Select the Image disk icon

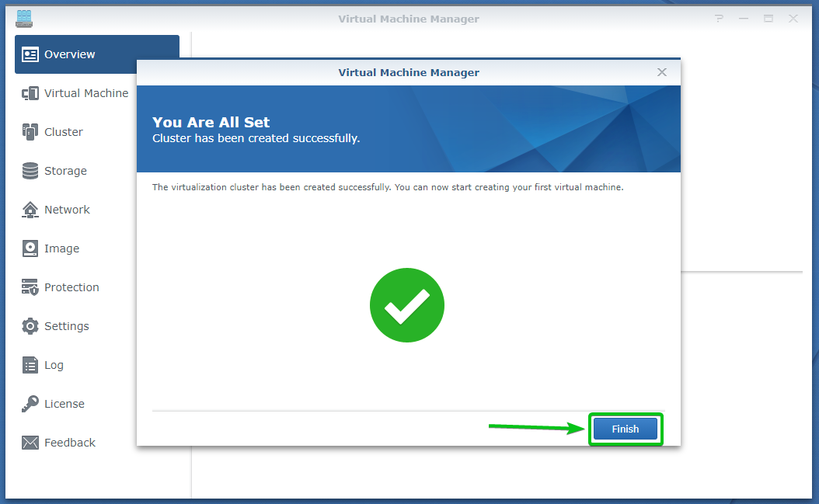click(x=30, y=249)
